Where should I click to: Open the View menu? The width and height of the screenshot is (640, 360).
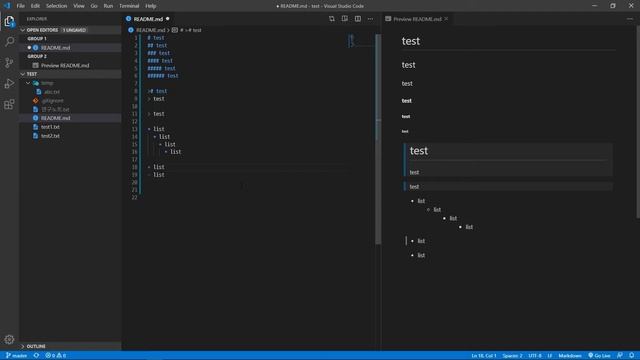tap(79, 6)
